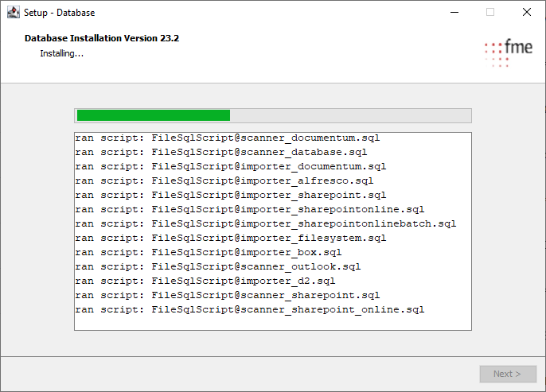Select the importer_sharepointonlinebatch.sql log line

[x=266, y=223]
